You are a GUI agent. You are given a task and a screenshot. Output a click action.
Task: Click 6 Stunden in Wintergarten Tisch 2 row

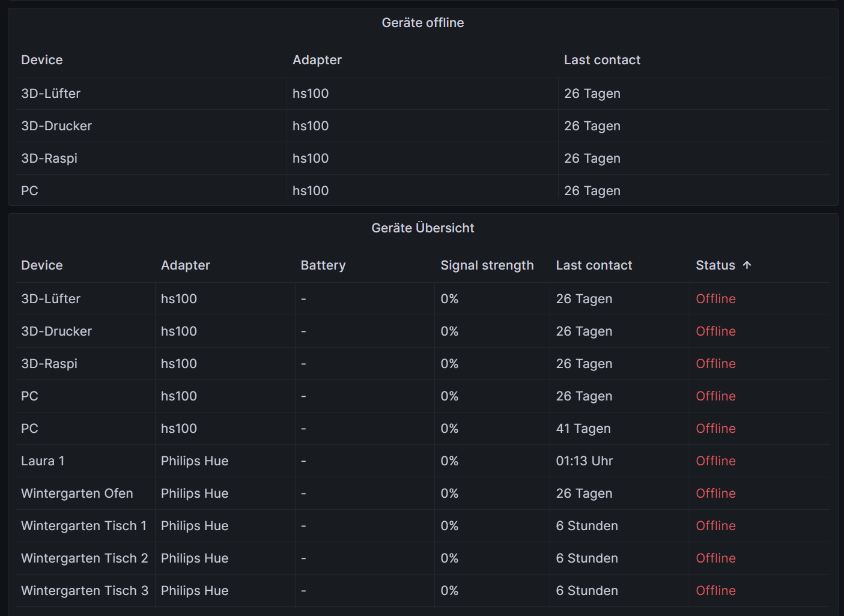[x=587, y=558]
